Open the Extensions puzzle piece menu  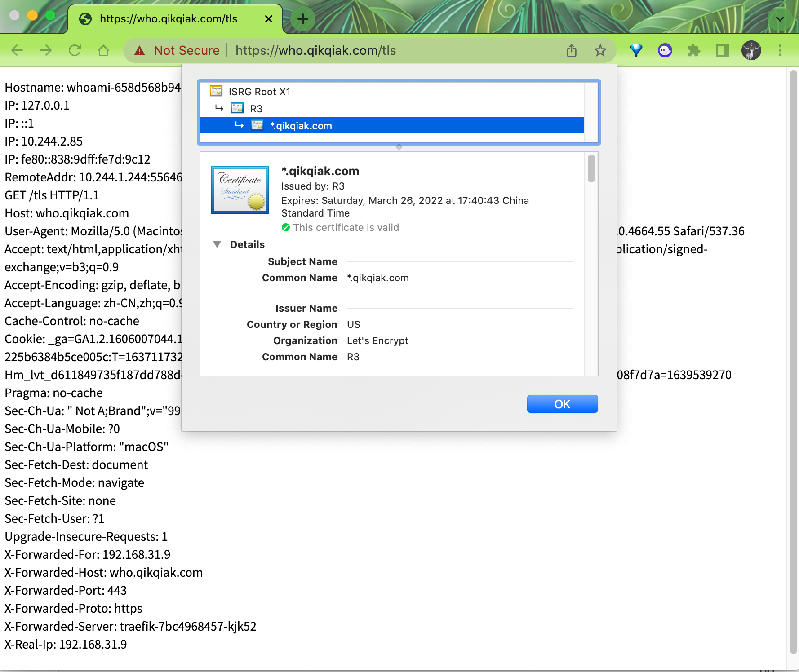tap(694, 50)
